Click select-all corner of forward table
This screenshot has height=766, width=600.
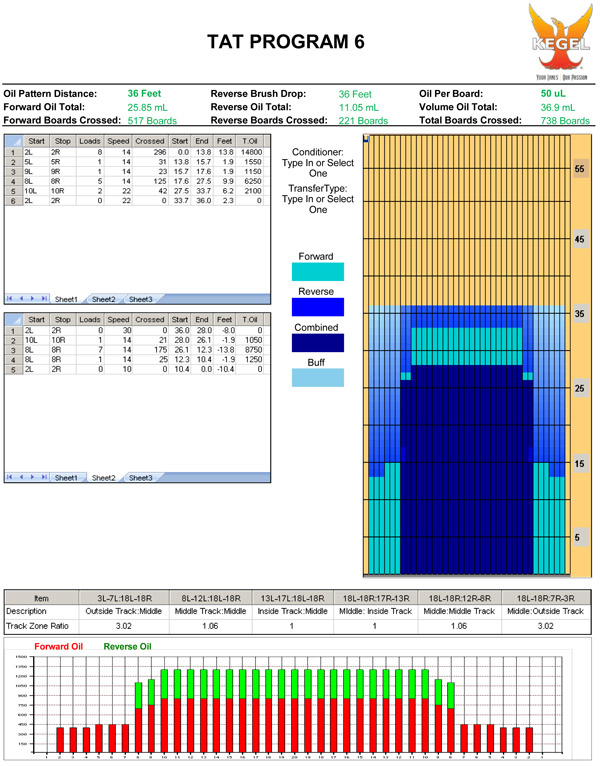coord(13,141)
